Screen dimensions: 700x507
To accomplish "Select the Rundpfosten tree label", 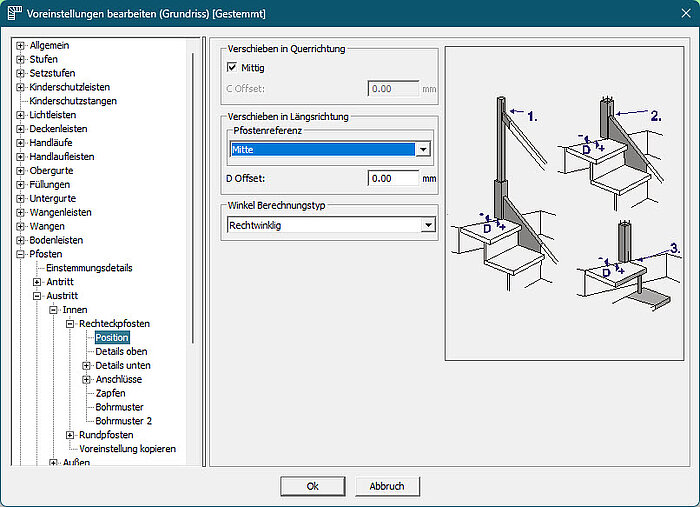I will (106, 435).
